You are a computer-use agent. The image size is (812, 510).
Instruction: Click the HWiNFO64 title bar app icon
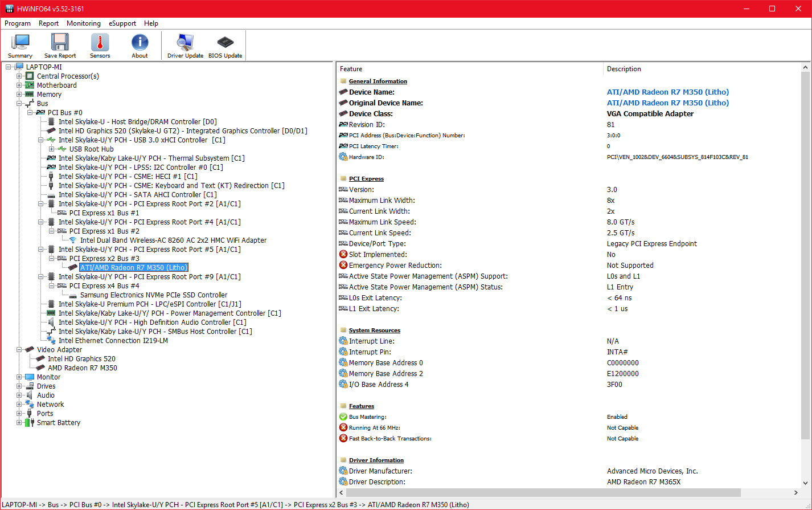9,9
